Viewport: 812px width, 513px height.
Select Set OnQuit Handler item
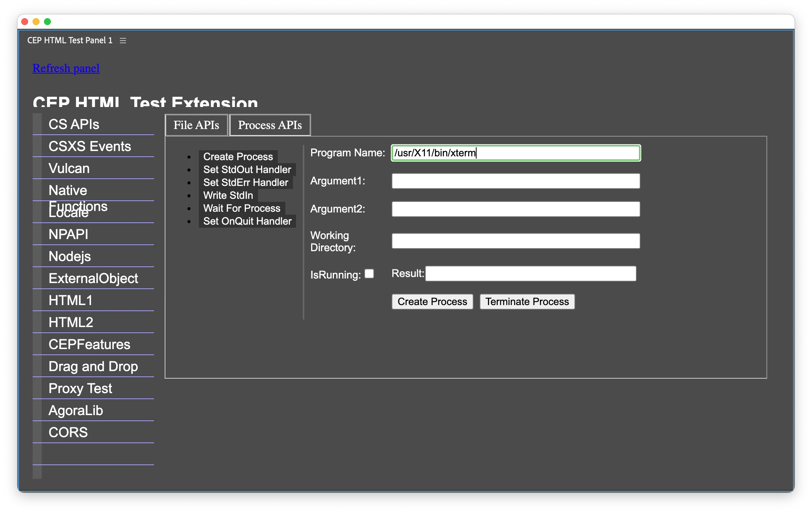(247, 221)
